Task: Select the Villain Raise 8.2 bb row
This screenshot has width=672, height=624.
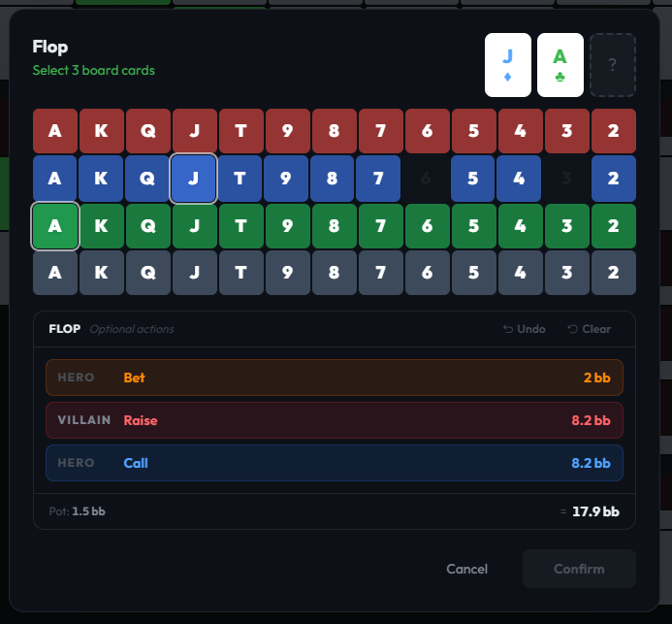Action: click(x=335, y=420)
